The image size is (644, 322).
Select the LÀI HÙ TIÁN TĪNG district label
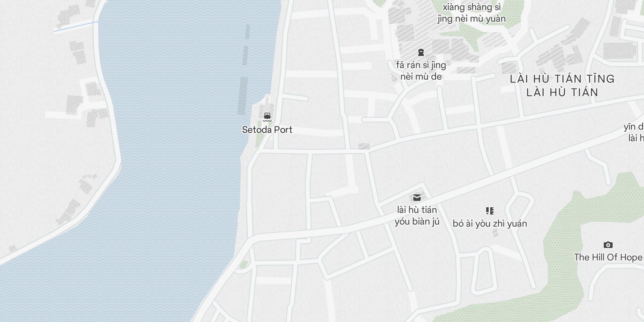point(562,78)
